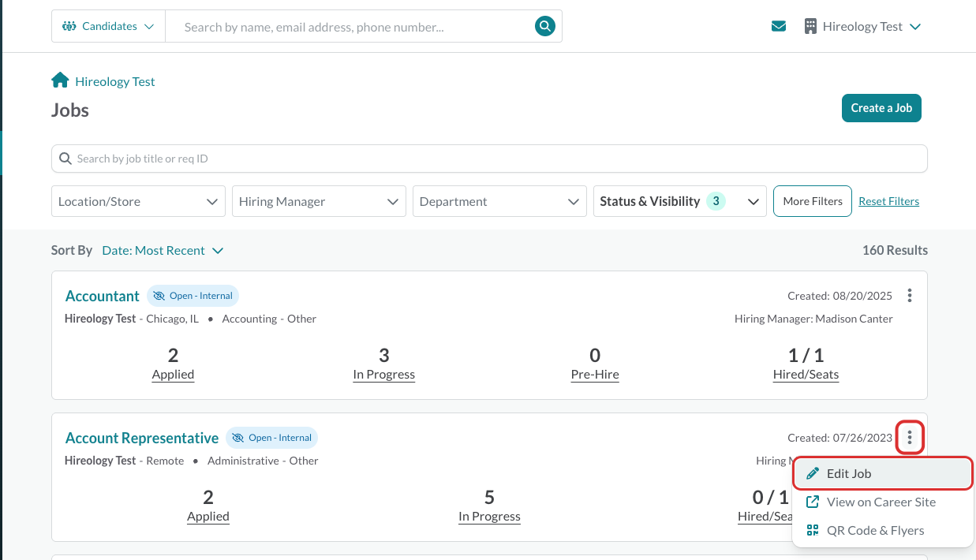Open Accountant job three-dot menu
The image size is (976, 560).
coord(910,296)
